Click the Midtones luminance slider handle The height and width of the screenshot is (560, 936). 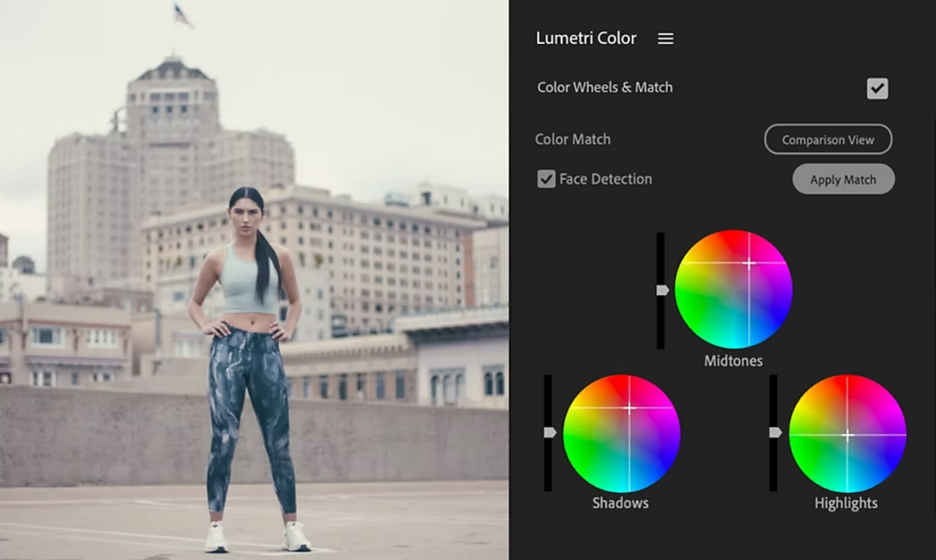(662, 290)
